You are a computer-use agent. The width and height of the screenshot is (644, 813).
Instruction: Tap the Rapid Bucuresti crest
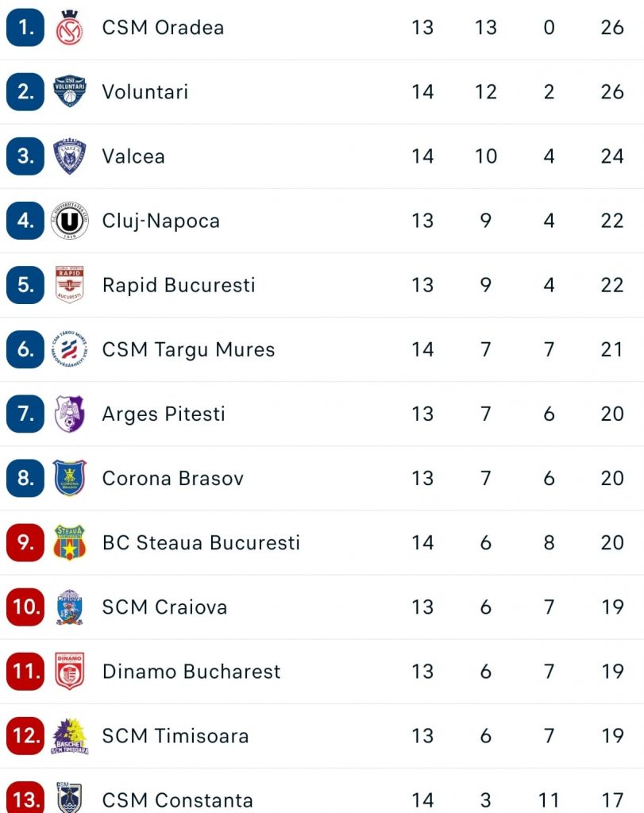(x=69, y=285)
